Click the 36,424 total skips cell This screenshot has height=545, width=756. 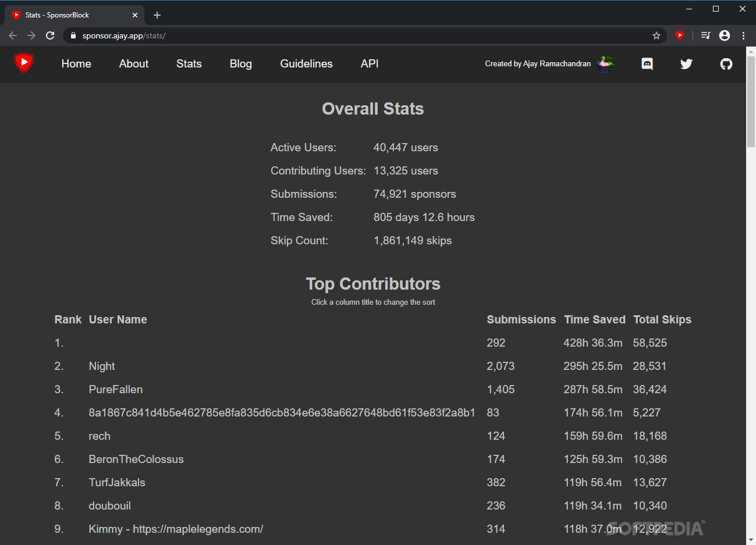pos(650,390)
